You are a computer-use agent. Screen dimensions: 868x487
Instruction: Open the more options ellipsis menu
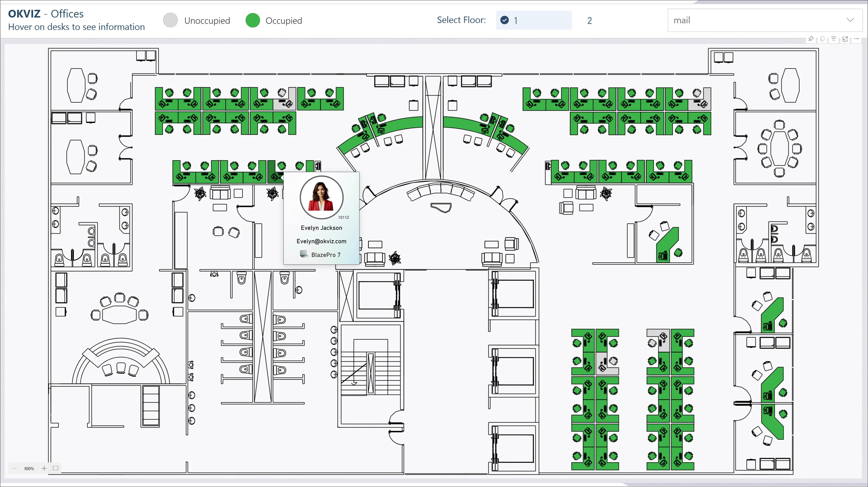click(856, 39)
